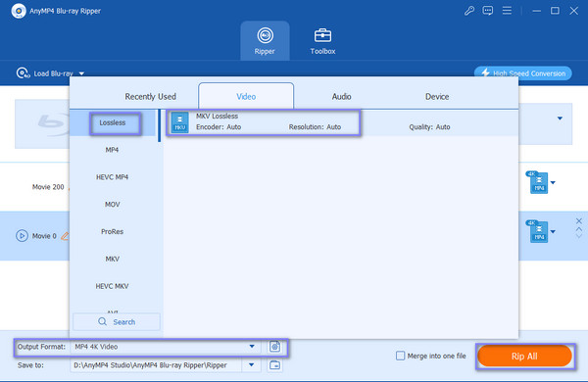Viewport: 588px width, 382px height.
Task: Play the Movie 0 preview
Action: pyautogui.click(x=22, y=236)
